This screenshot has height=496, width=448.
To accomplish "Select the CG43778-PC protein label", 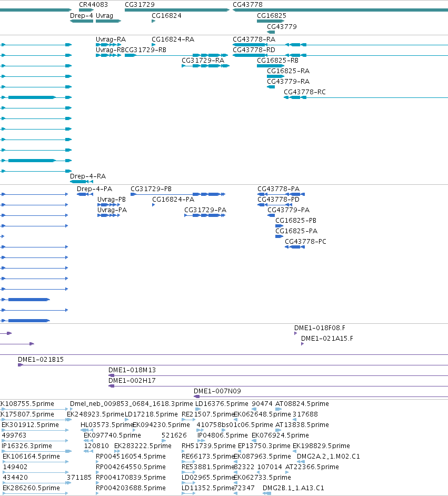I will pyautogui.click(x=306, y=242).
